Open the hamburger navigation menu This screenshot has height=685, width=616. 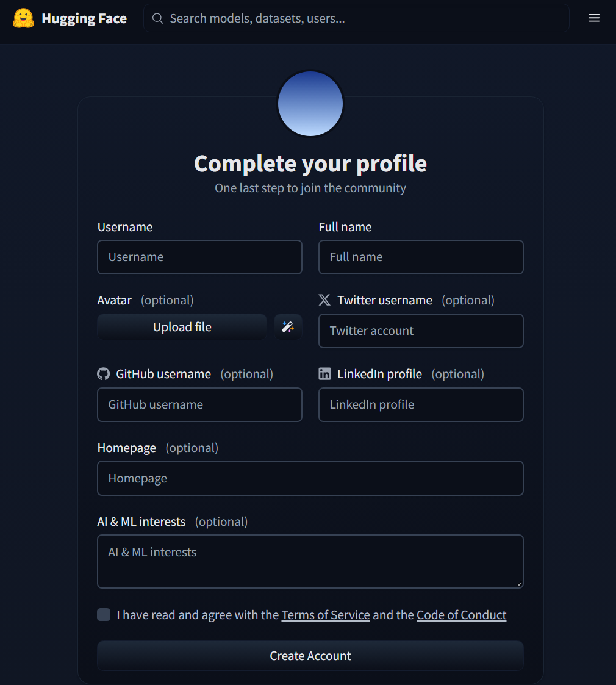[x=594, y=18]
